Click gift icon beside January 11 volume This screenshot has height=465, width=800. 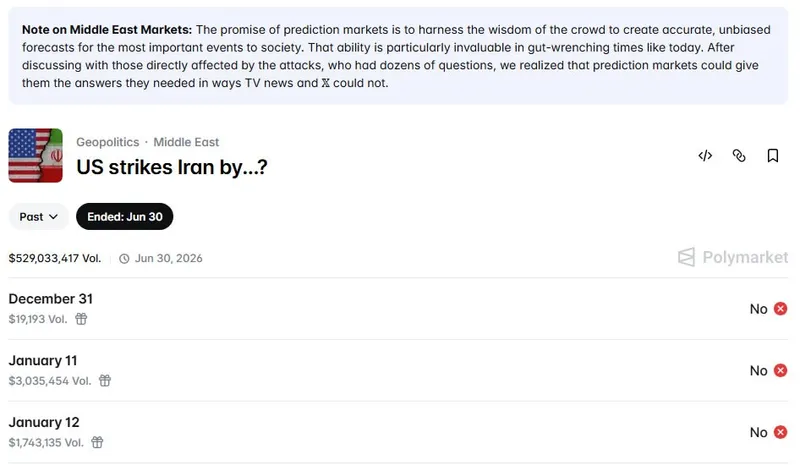104,381
